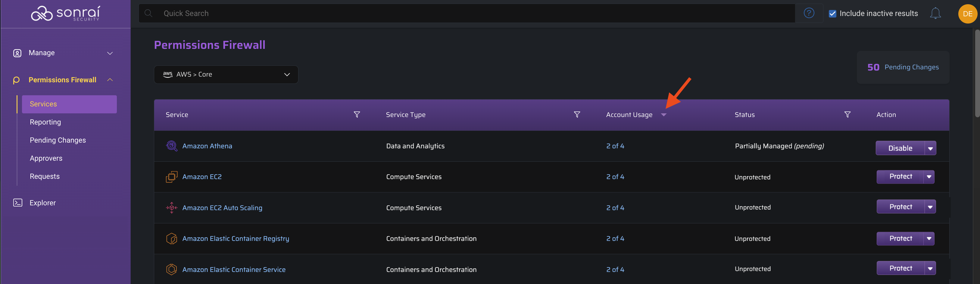Click the Service Type column header
Screen dimensions: 980x284
(406, 115)
